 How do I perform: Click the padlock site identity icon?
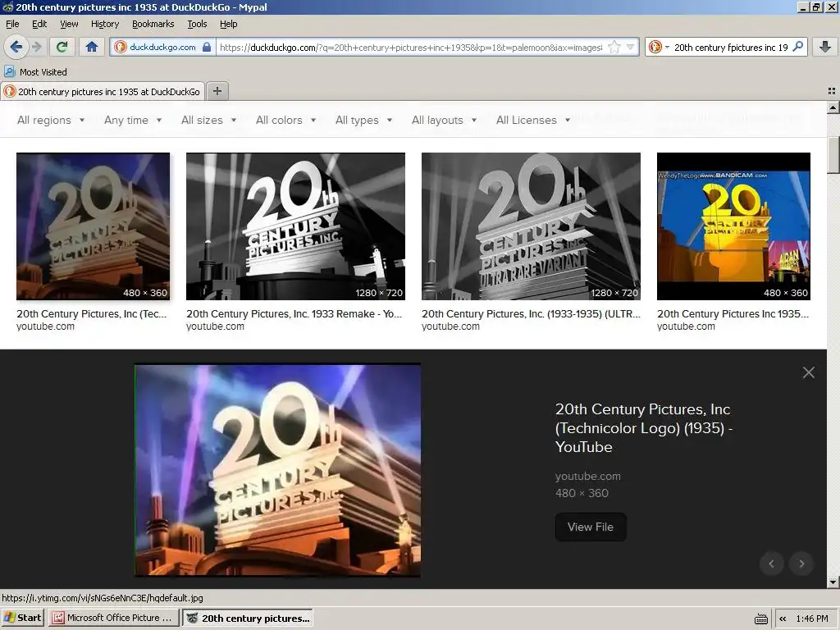(x=207, y=47)
